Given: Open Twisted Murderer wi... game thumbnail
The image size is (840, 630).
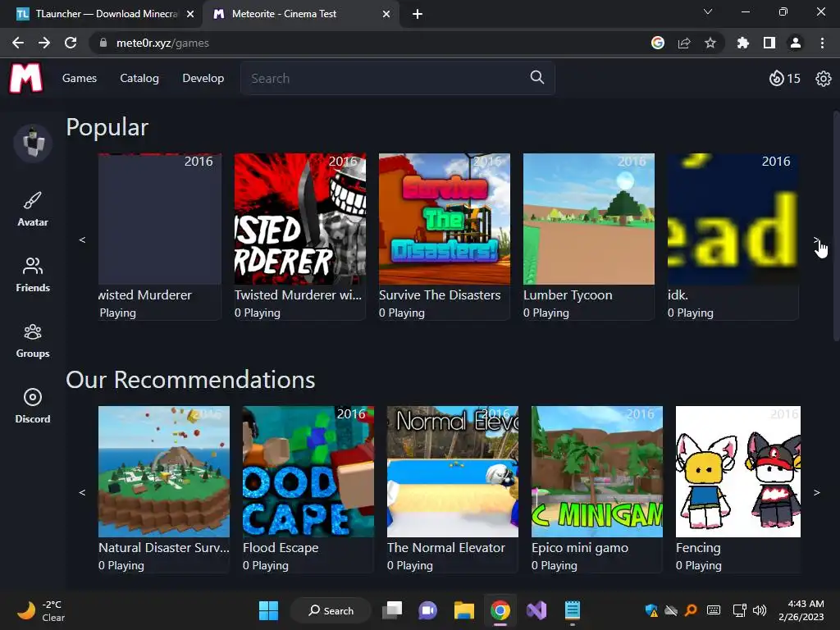Looking at the screenshot, I should click(x=300, y=219).
